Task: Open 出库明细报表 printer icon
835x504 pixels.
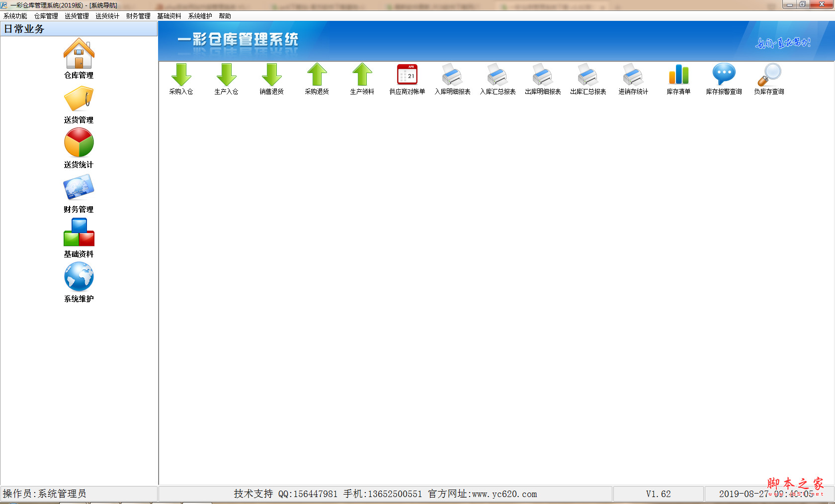Action: tap(543, 75)
